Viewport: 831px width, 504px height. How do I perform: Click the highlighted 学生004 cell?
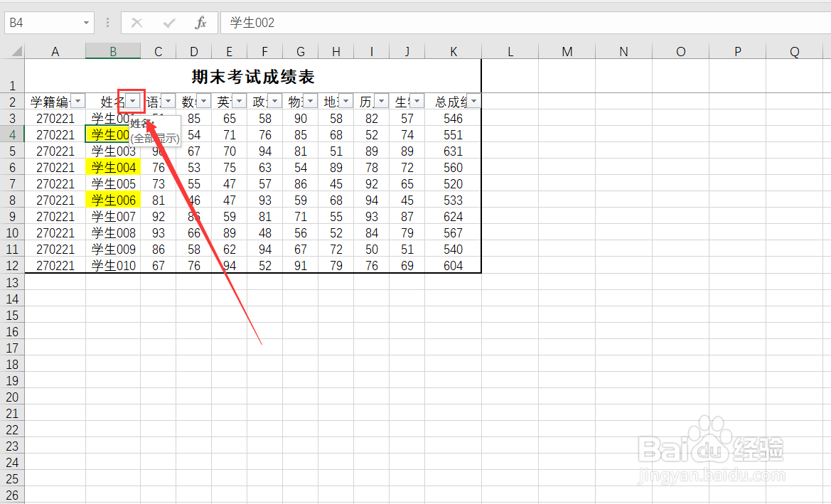[x=112, y=167]
